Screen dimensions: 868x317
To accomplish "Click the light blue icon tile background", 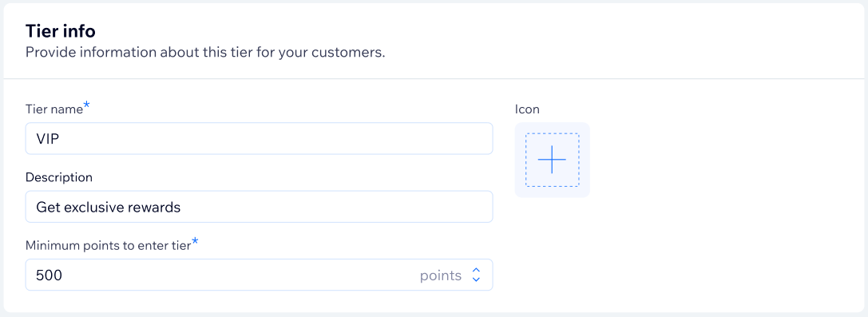I will pyautogui.click(x=520, y=160).
